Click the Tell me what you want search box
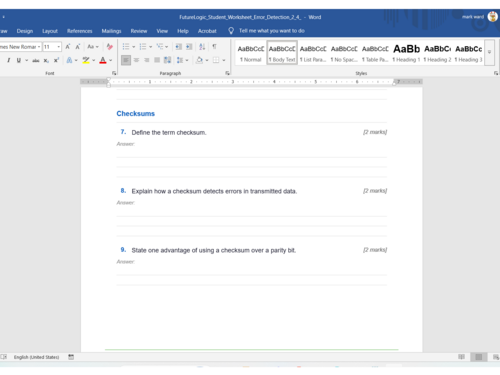This screenshot has height=375, width=500. [x=272, y=31]
